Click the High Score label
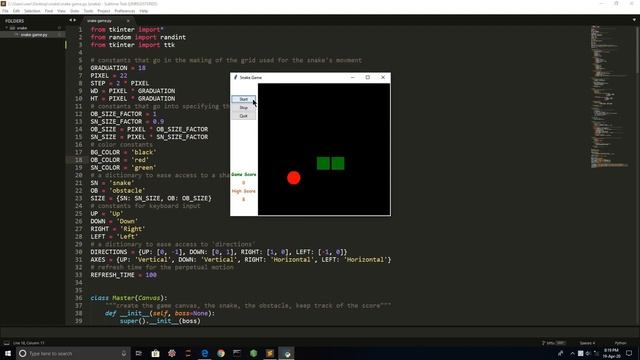The height and width of the screenshot is (360, 640). point(244,191)
